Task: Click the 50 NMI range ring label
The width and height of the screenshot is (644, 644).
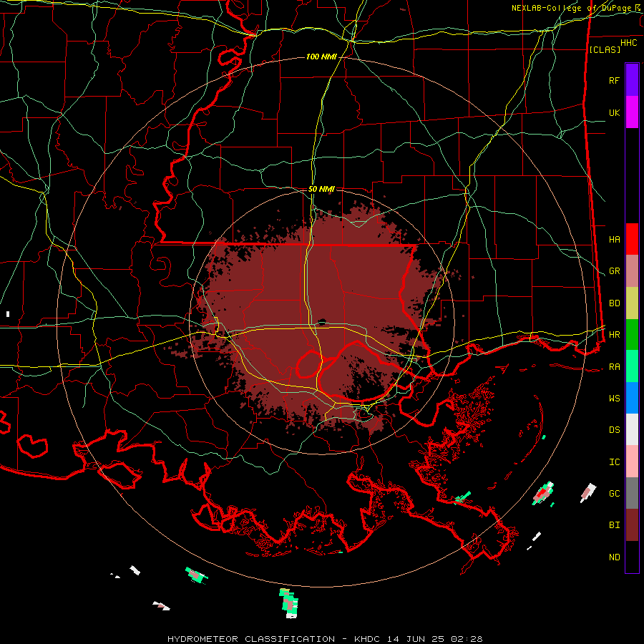Action: 321,189
